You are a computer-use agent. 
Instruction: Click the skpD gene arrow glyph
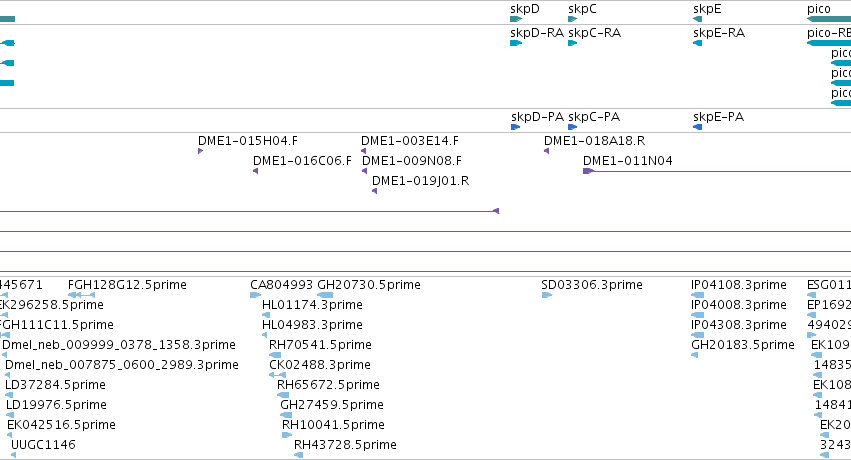516,19
